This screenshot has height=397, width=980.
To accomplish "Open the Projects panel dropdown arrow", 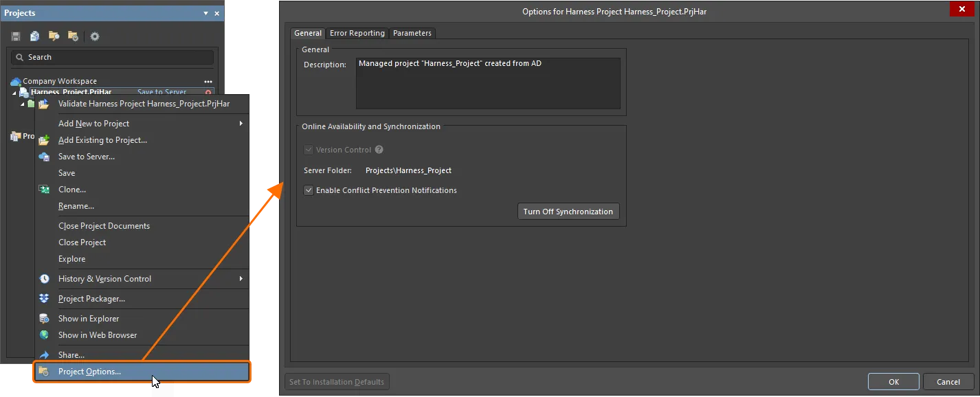I will (x=205, y=13).
